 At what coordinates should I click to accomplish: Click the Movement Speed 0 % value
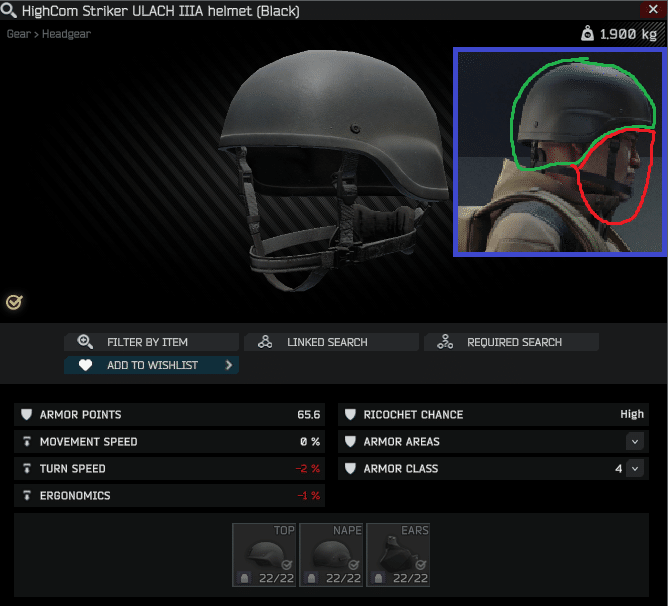tap(310, 442)
